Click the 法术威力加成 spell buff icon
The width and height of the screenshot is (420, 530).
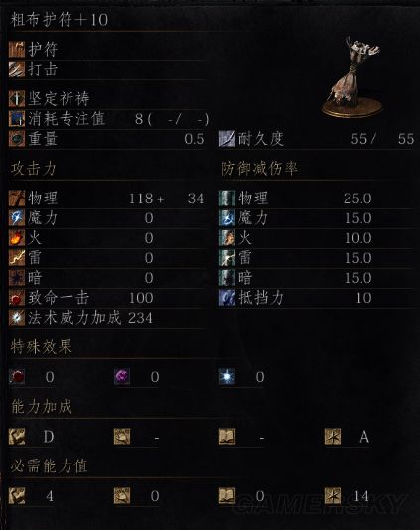17,318
